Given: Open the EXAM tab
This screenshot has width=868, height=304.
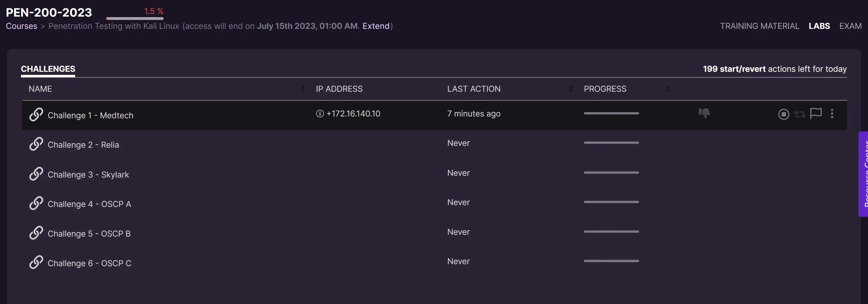Looking at the screenshot, I should click(x=850, y=26).
